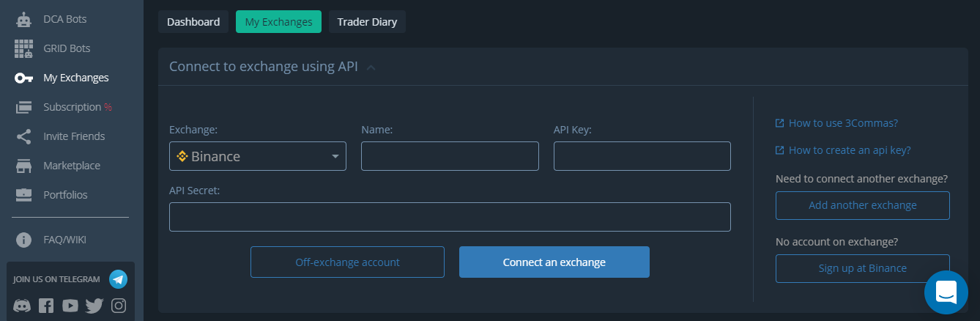
Task: Select the Off-exchange account button
Action: [x=347, y=262]
